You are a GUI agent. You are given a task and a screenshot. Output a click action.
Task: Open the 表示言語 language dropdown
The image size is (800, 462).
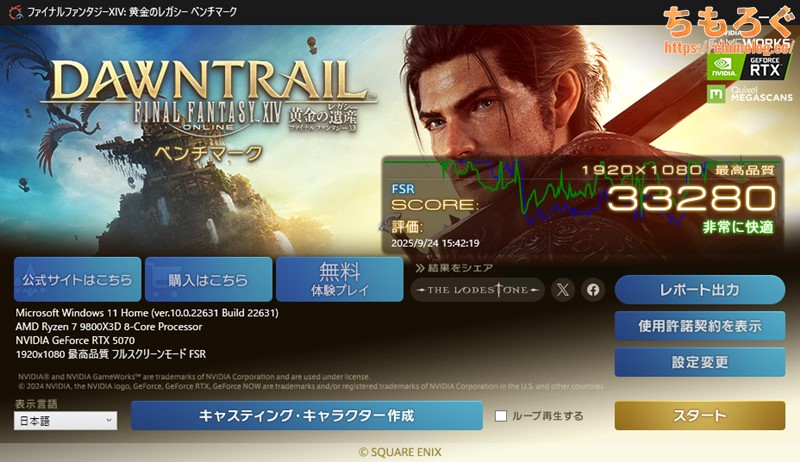coord(65,421)
